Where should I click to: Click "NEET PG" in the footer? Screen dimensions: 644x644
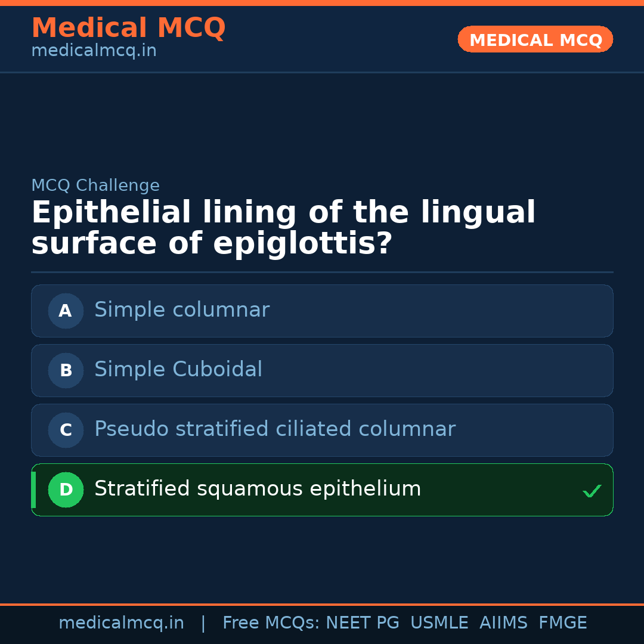[x=363, y=623]
